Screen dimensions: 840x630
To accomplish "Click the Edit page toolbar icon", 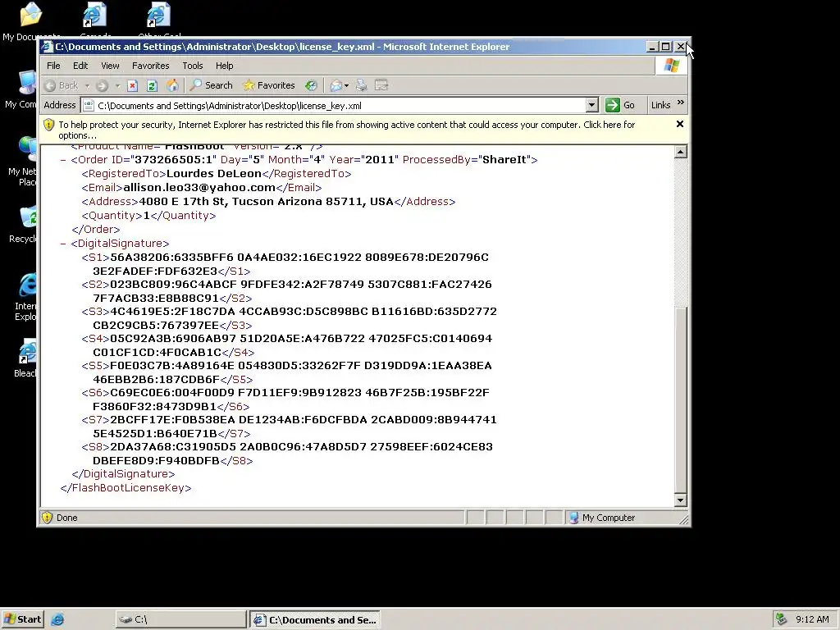I will (x=381, y=85).
